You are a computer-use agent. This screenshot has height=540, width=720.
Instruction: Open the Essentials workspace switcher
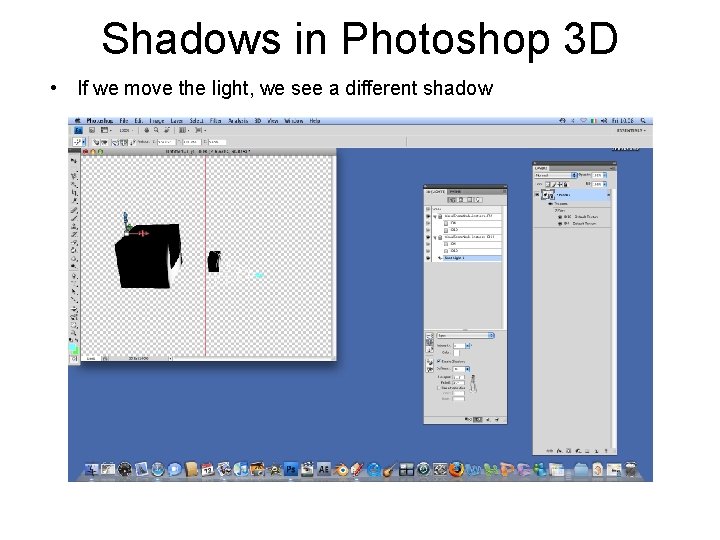(631, 130)
